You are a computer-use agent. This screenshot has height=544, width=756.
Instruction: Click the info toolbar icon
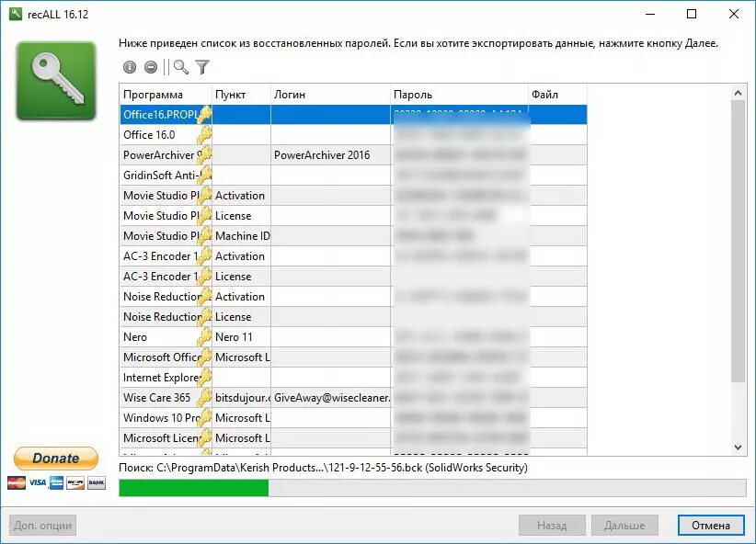129,67
